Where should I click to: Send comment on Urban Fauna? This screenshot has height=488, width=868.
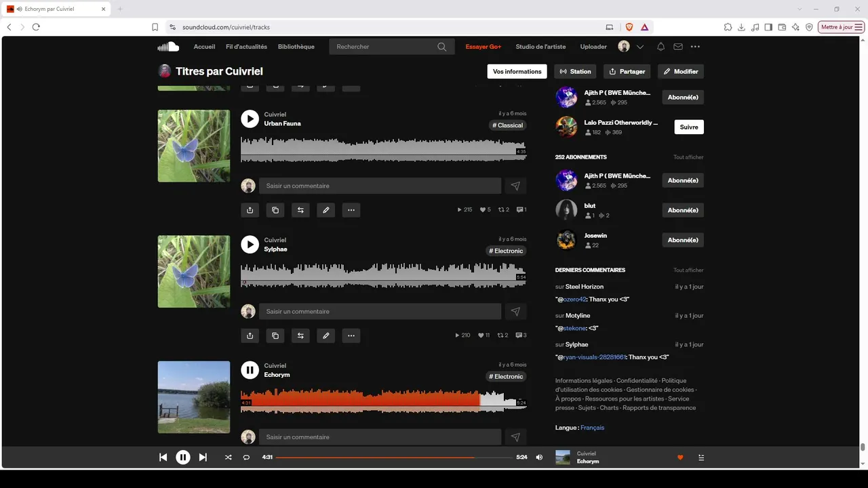coord(515,186)
